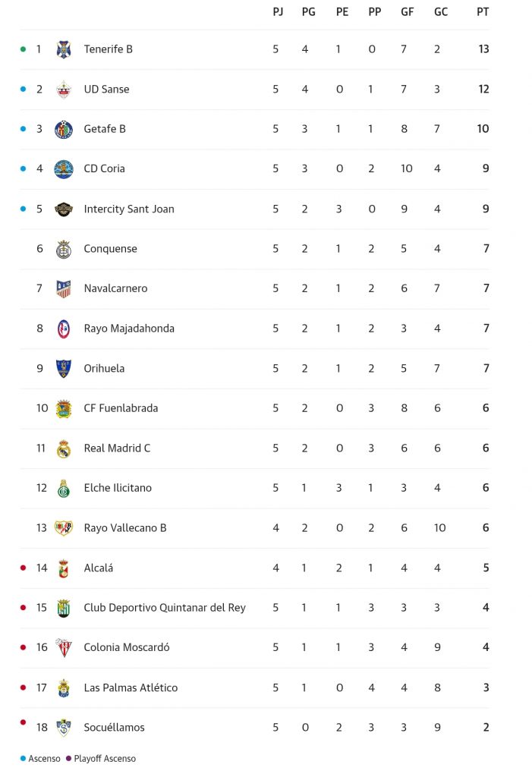The width and height of the screenshot is (532, 777).
Task: Click the PJ matches played header
Action: [x=278, y=12]
